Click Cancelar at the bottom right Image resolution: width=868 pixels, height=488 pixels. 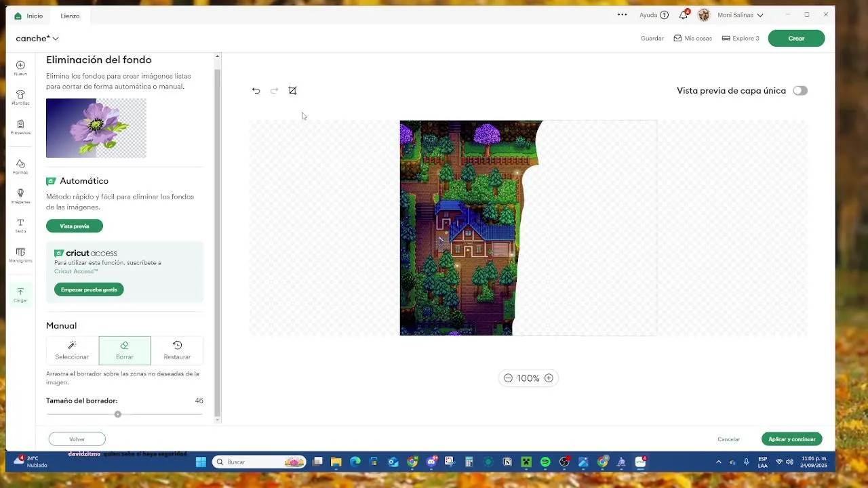728,439
